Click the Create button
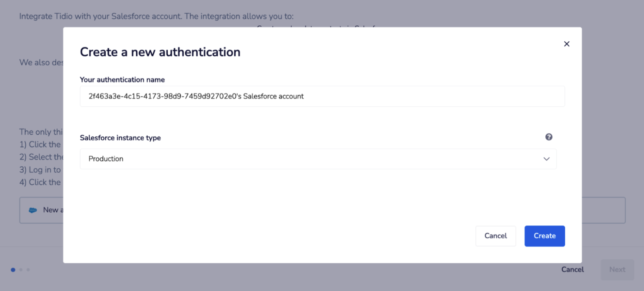This screenshot has width=644, height=291. pyautogui.click(x=545, y=236)
